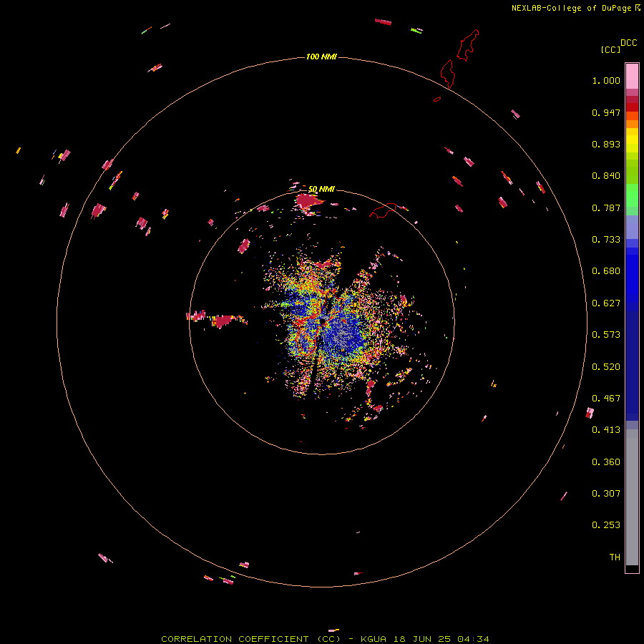The image size is (644, 644).
Task: Click the 0.520 legend value
Action: [606, 367]
